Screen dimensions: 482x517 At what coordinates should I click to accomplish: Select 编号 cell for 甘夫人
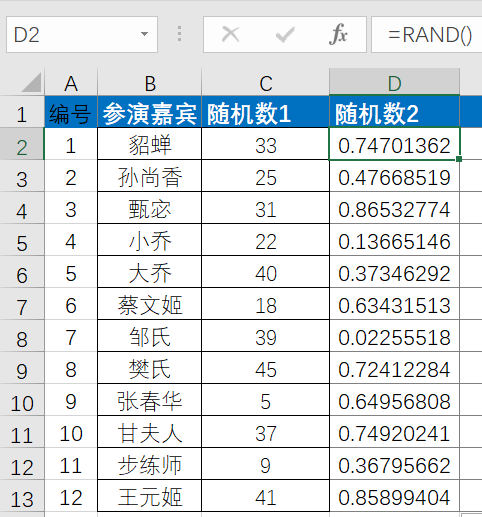tap(71, 432)
